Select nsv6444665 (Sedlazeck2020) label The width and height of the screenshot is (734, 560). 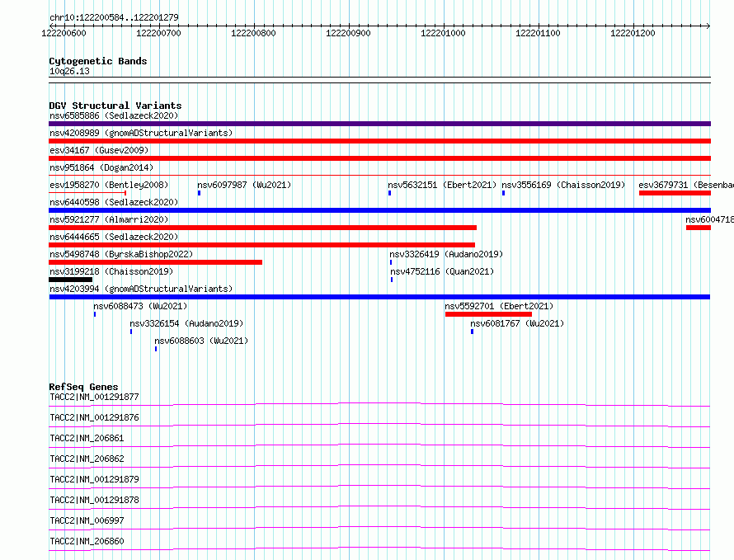click(114, 237)
